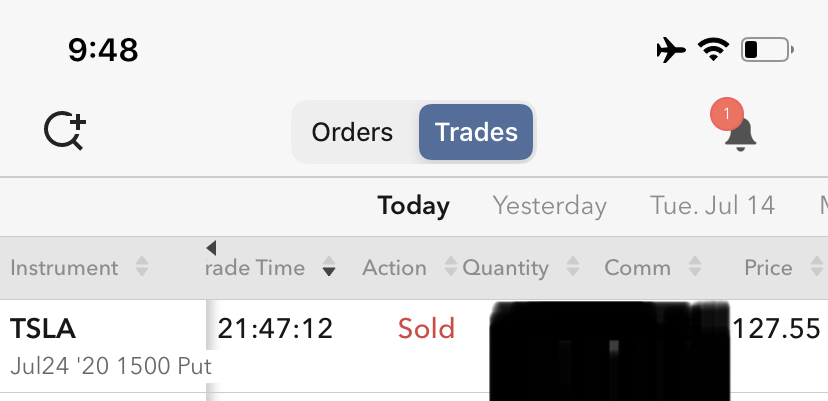Image resolution: width=828 pixels, height=401 pixels.
Task: Open the notifications bell
Action: pyautogui.click(x=740, y=135)
